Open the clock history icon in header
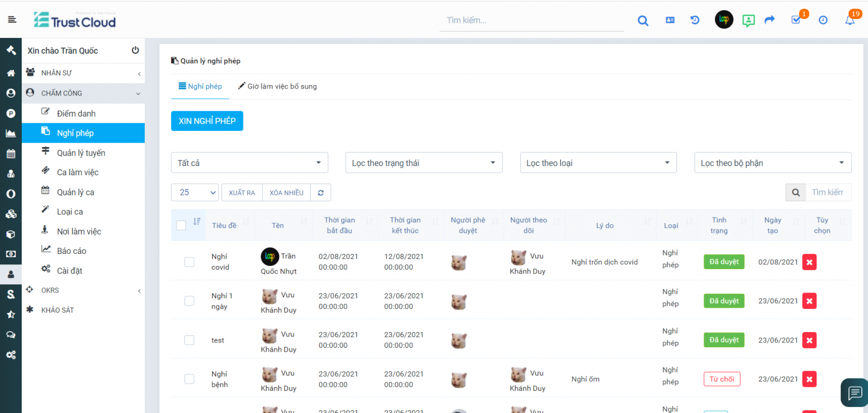868x413 pixels. pyautogui.click(x=823, y=20)
